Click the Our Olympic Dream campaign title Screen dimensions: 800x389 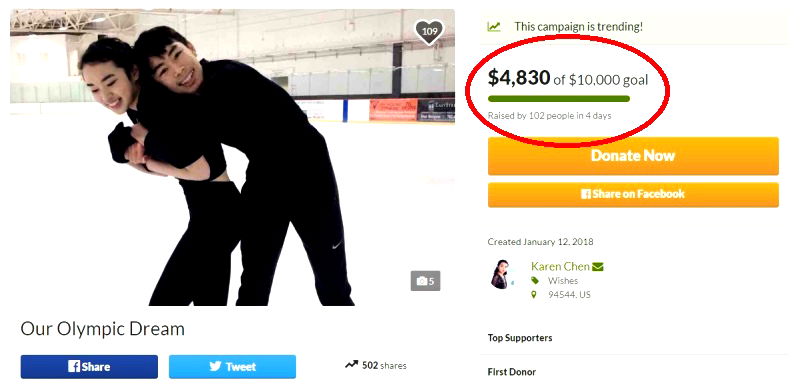(103, 329)
